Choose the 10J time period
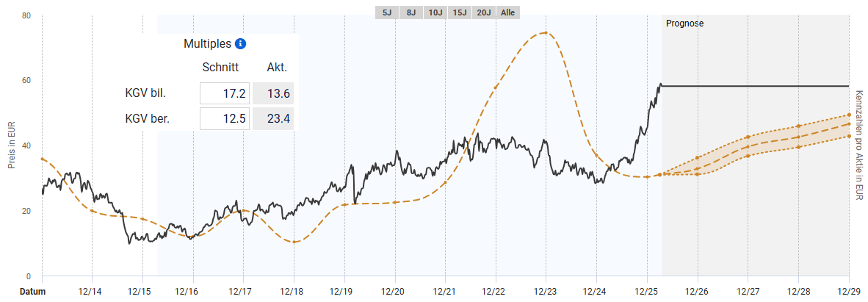The height and width of the screenshot is (302, 868). [435, 12]
